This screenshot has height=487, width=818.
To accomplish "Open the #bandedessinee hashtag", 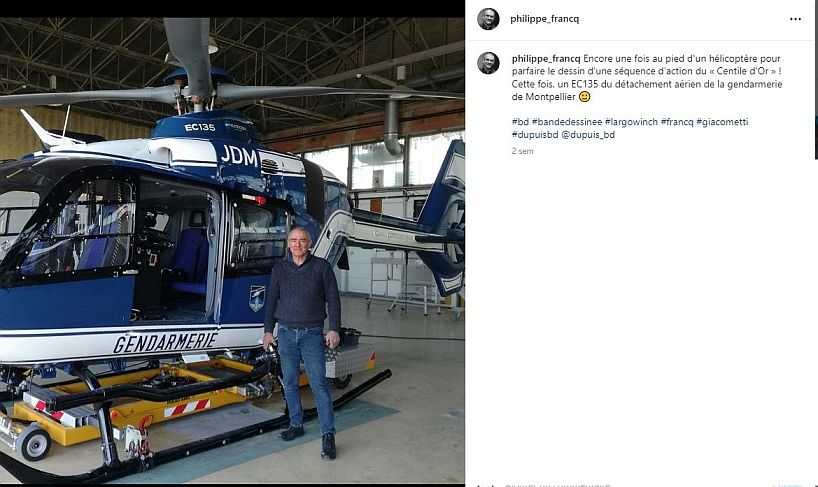I will point(567,122).
